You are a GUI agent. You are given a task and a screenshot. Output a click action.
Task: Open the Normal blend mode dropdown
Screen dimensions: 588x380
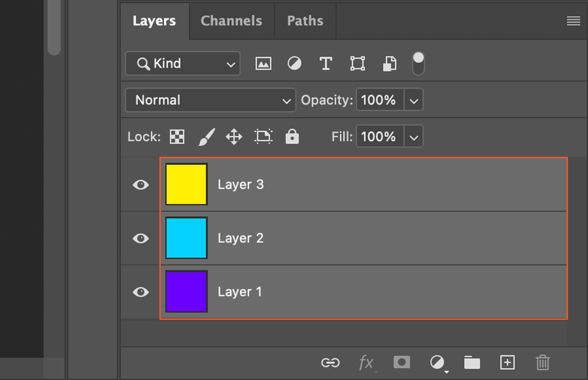210,100
